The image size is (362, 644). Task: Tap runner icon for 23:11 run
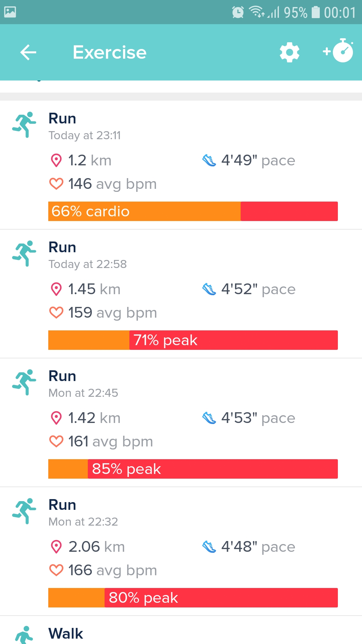pyautogui.click(x=24, y=125)
